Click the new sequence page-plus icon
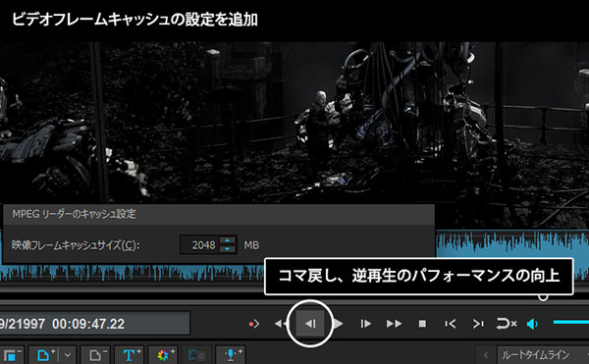The image size is (589, 364). click(x=44, y=354)
